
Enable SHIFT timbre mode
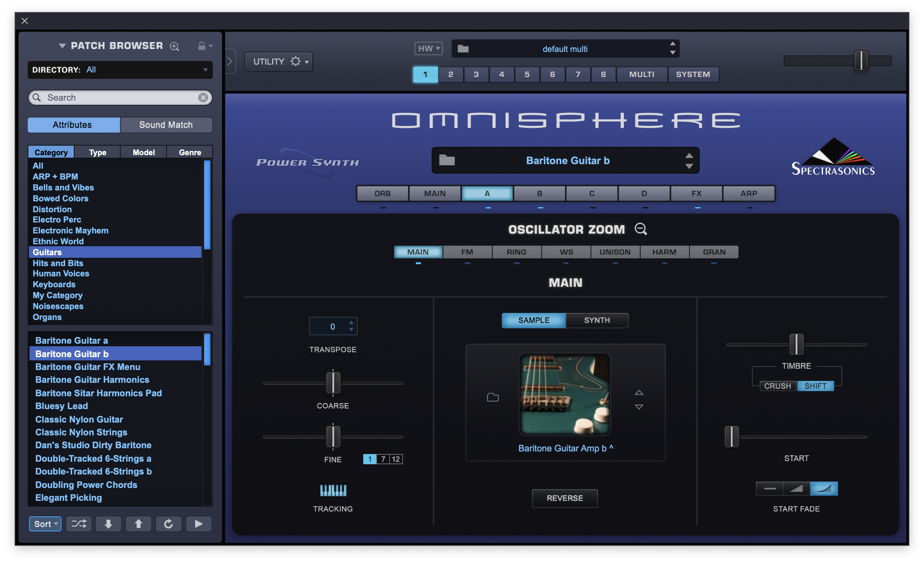816,386
